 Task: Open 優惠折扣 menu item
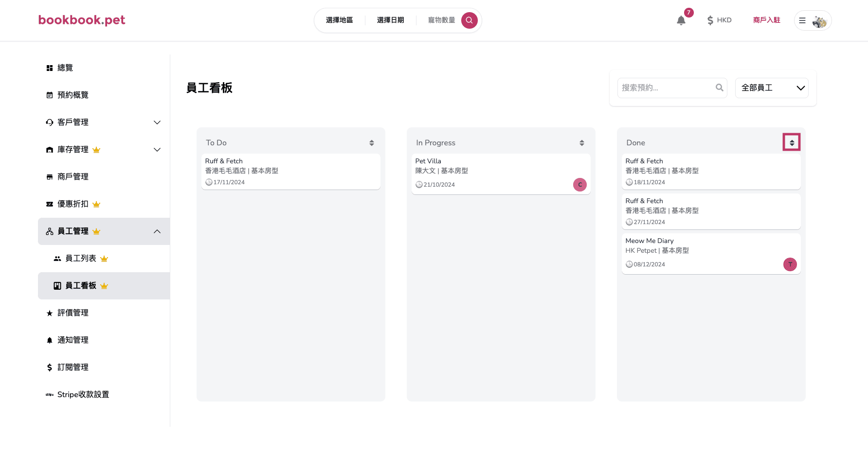click(104, 204)
